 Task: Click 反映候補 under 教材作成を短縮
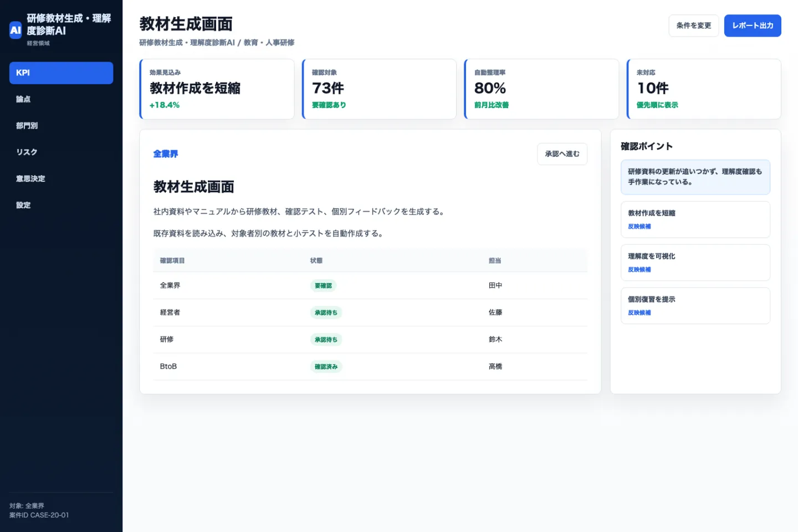point(640,227)
